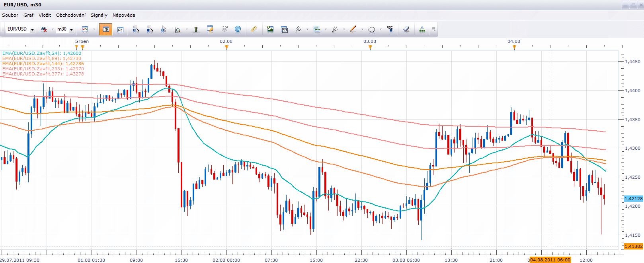Click the EMA 377 indicator legend label
This screenshot has height=263, width=644.
click(43, 74)
